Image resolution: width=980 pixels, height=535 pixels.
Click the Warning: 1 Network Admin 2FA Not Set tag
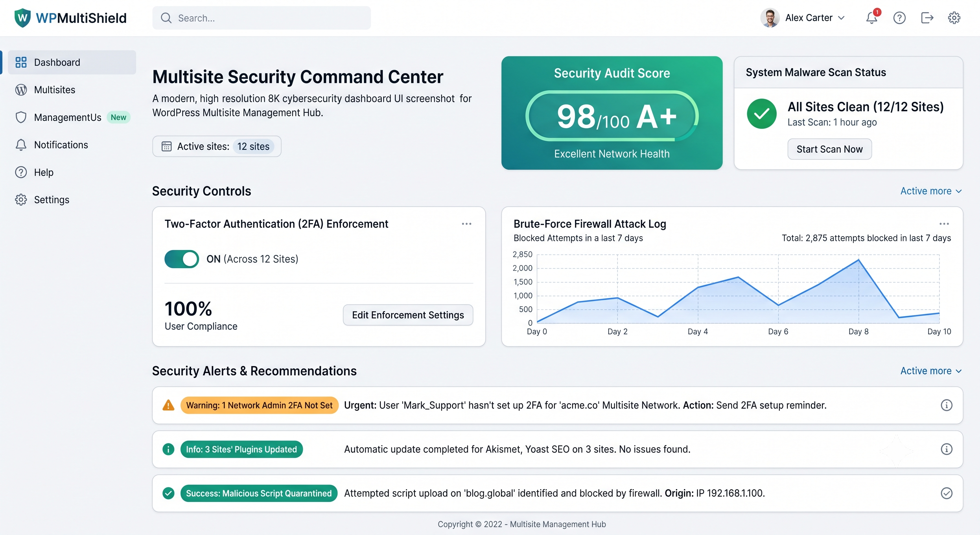point(259,405)
